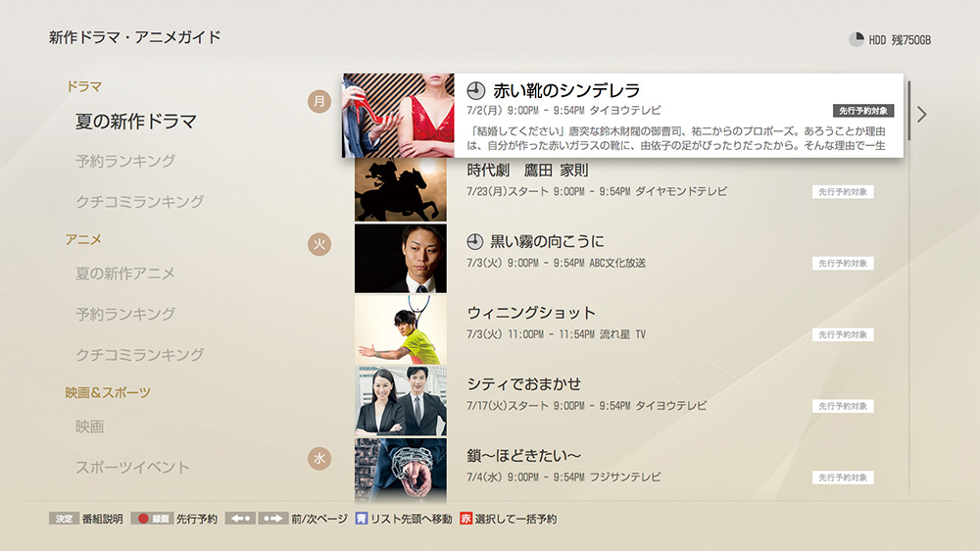Click the blue 青 button icon
Screen dimensions: 980x551
[x=361, y=519]
